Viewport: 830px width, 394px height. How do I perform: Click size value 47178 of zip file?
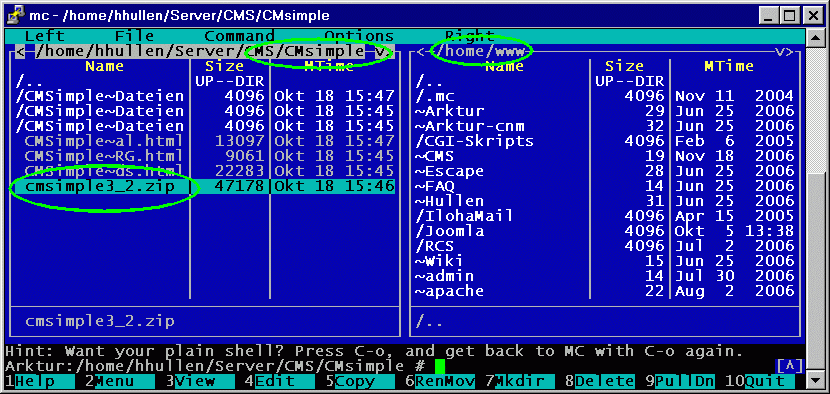tap(239, 186)
